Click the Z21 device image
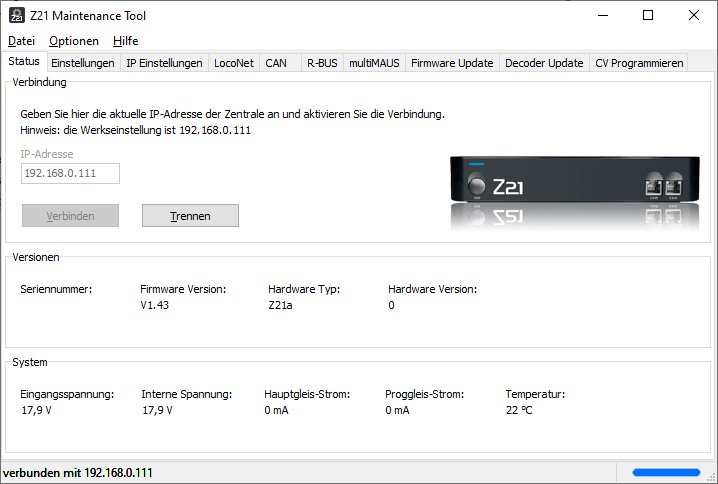 575,192
